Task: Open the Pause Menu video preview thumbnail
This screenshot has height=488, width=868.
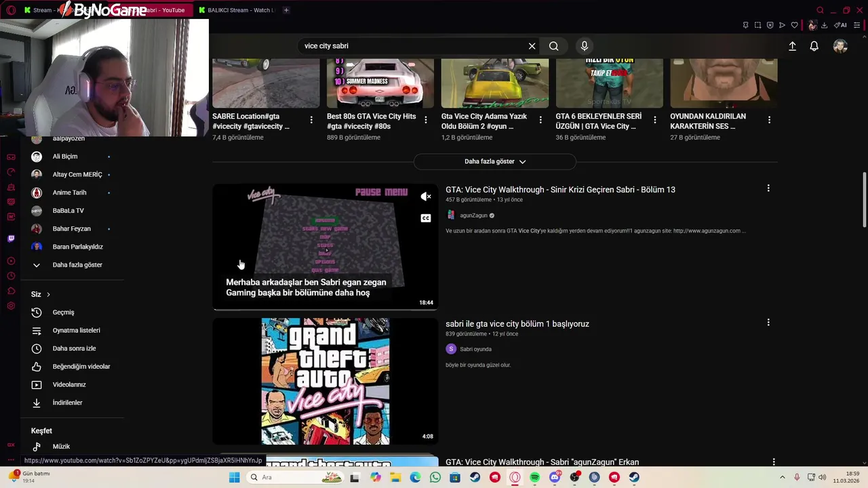Action: click(325, 247)
